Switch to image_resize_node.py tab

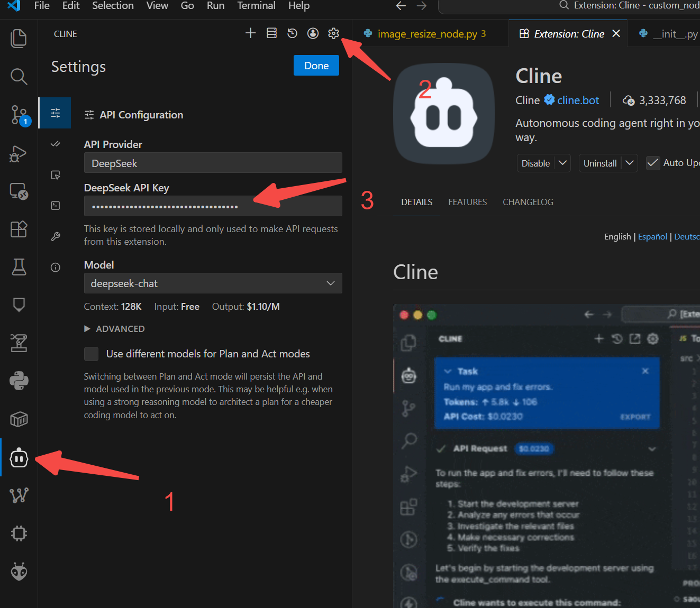click(431, 34)
